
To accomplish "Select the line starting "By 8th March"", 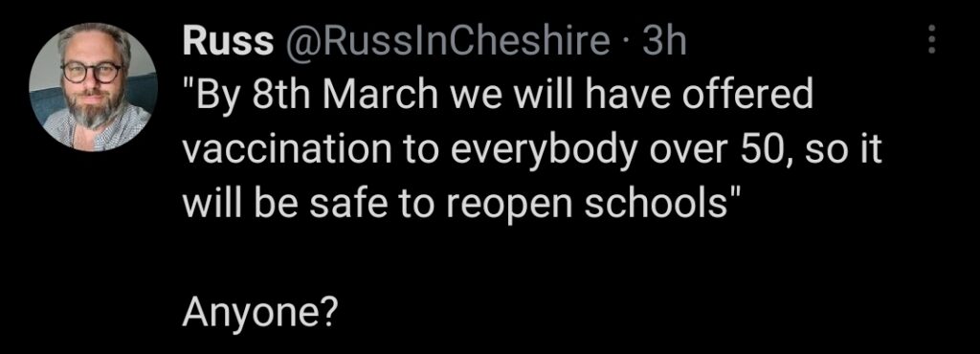I will click(x=498, y=97).
